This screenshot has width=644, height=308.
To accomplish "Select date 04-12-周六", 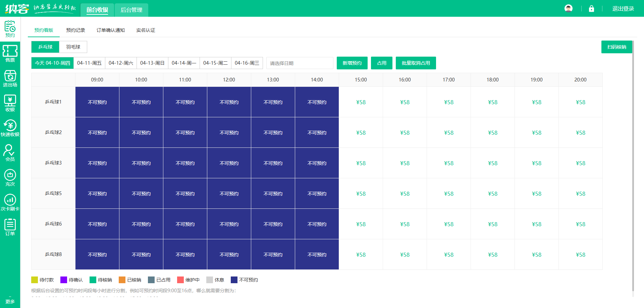I will (121, 63).
